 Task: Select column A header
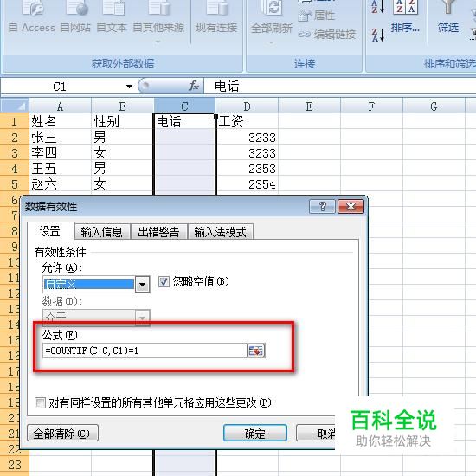coord(60,106)
